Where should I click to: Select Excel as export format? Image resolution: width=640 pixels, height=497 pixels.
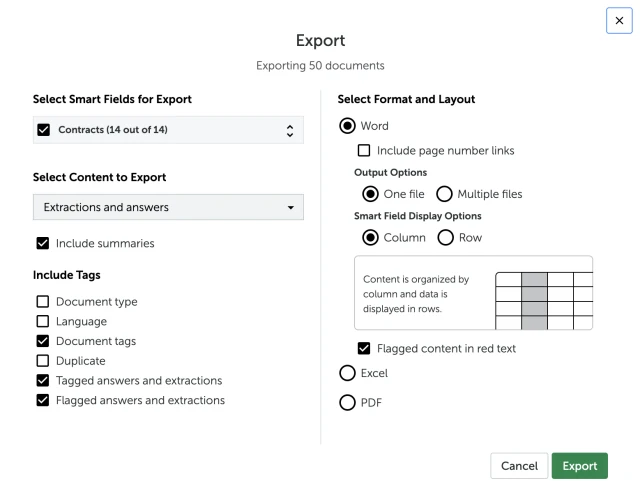pos(348,373)
